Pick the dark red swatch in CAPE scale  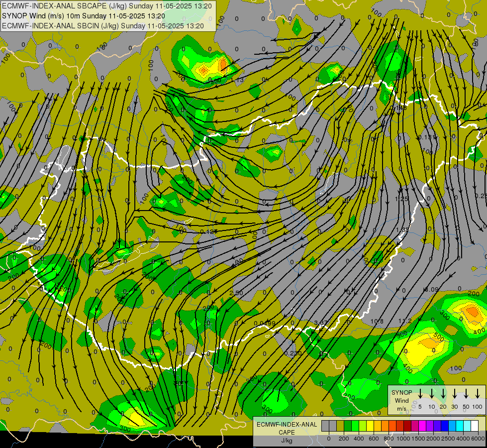(407, 426)
